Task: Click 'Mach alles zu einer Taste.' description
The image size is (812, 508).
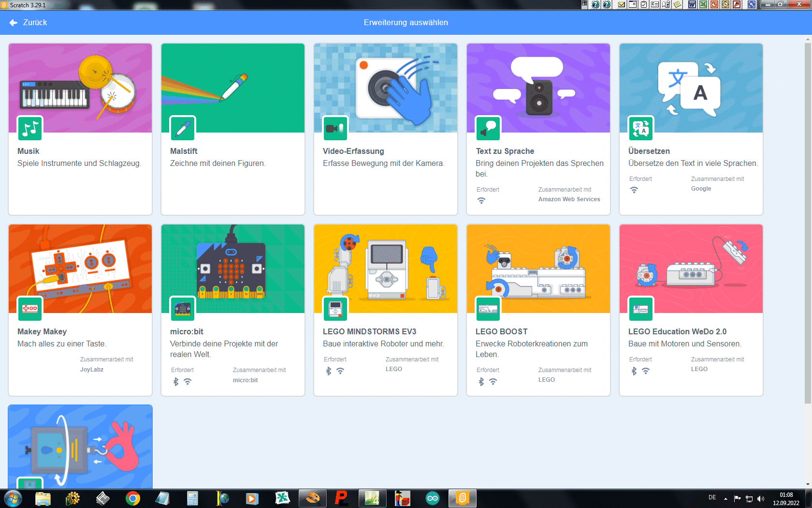Action: (62, 344)
